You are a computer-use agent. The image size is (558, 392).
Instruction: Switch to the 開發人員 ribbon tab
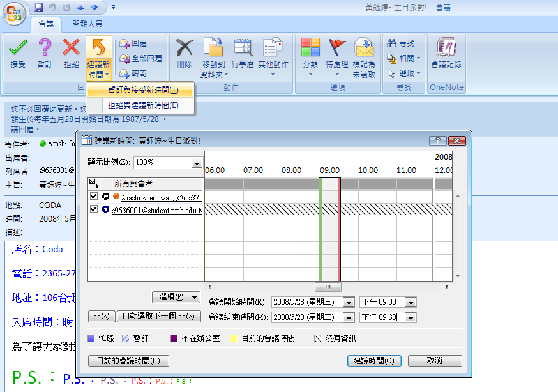[x=87, y=24]
